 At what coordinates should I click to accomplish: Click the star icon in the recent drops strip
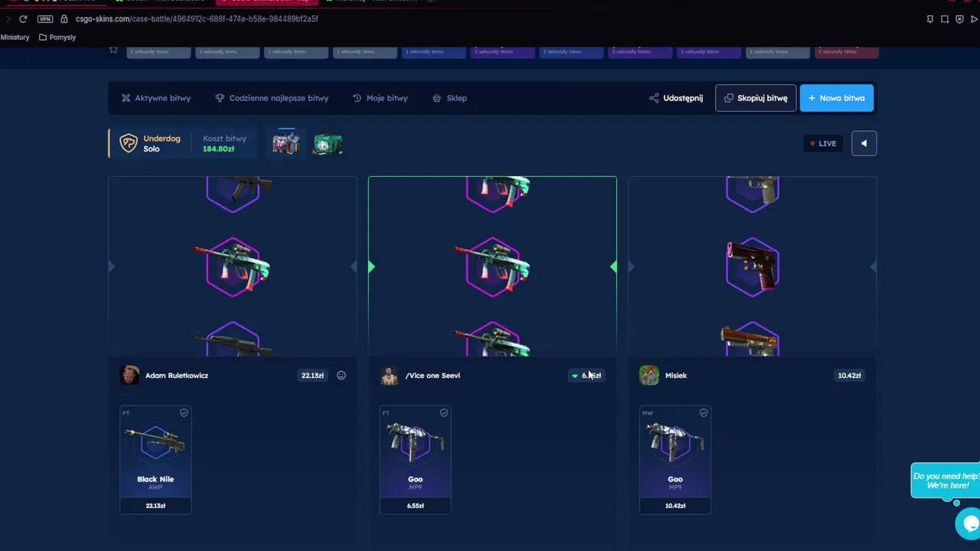point(113,51)
